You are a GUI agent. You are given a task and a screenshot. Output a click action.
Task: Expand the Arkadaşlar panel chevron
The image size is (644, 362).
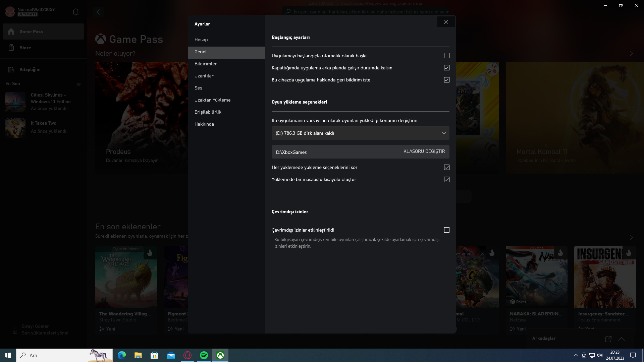pyautogui.click(x=622, y=339)
